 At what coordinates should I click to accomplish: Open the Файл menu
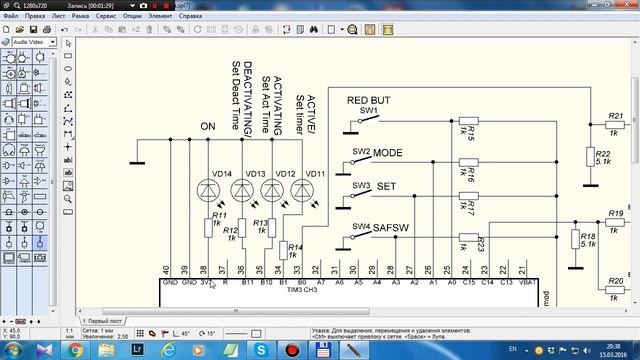point(11,16)
